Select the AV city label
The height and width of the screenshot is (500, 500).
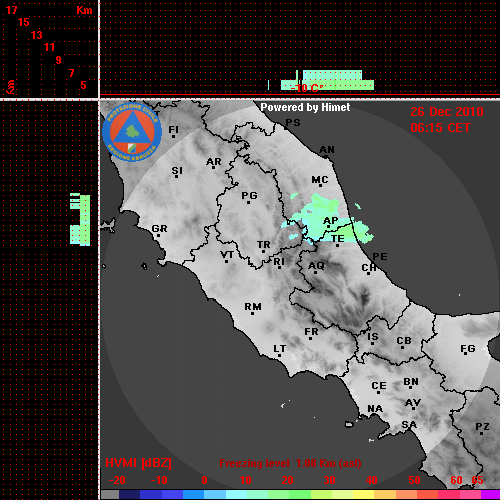(413, 403)
